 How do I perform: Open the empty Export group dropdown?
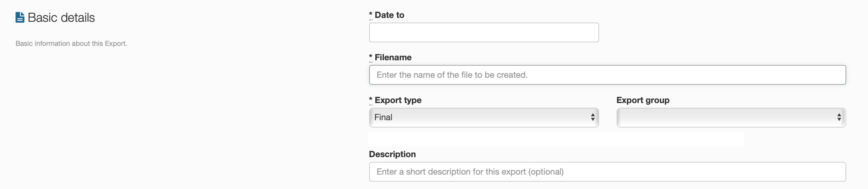(730, 117)
